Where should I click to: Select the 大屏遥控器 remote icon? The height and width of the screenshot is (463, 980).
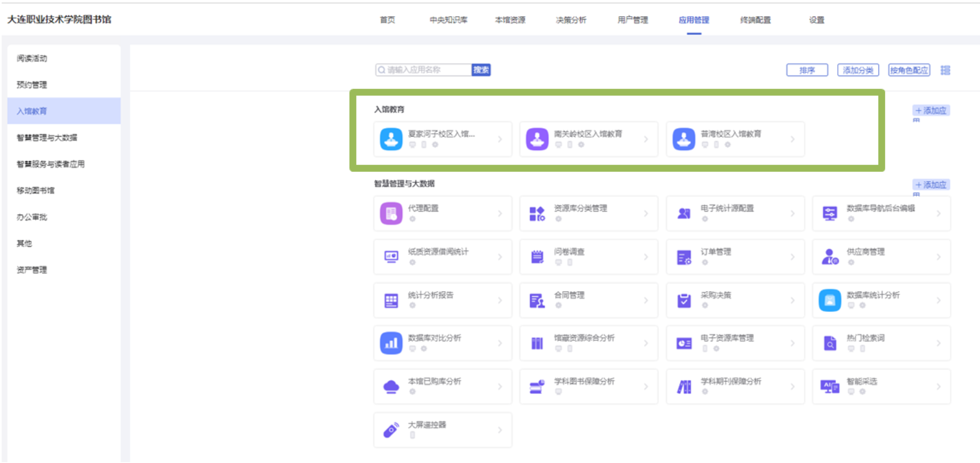point(391,430)
